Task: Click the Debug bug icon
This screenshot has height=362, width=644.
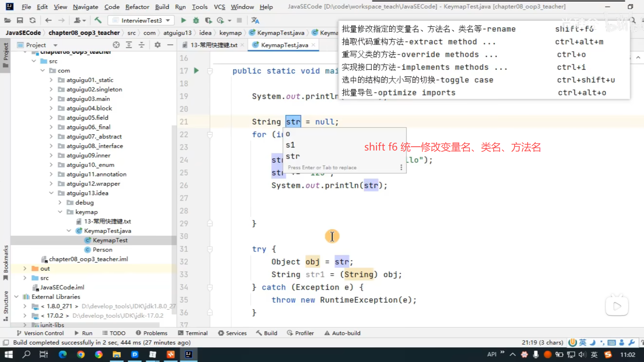Action: 196,20
